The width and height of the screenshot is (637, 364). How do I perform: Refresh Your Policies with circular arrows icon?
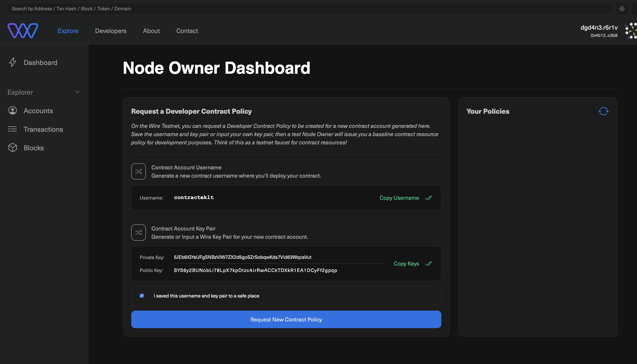pos(603,111)
